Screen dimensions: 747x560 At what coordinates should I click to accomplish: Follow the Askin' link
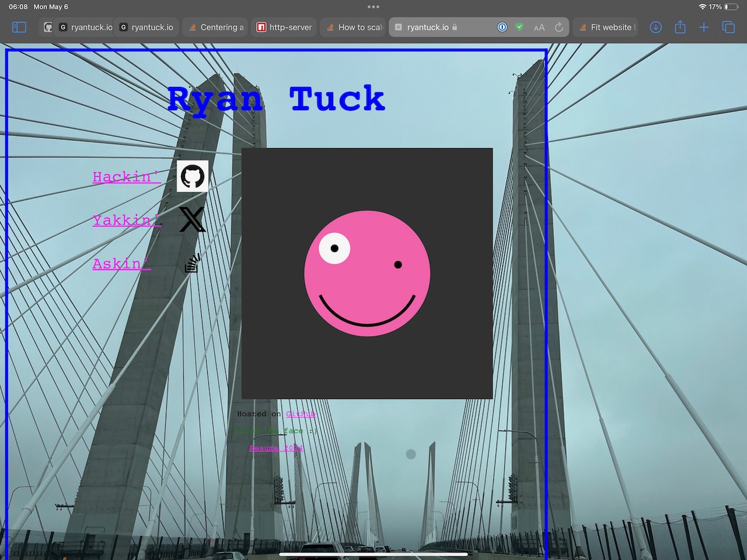(x=121, y=264)
